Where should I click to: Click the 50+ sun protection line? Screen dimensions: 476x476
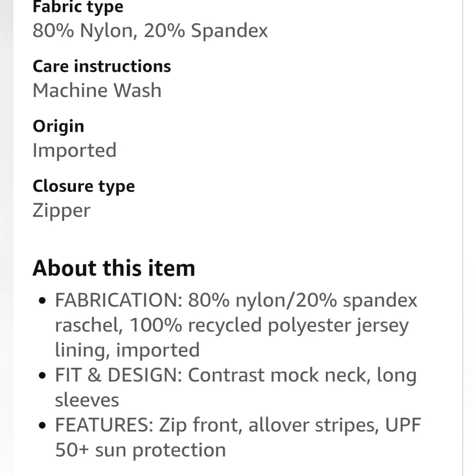140,450
